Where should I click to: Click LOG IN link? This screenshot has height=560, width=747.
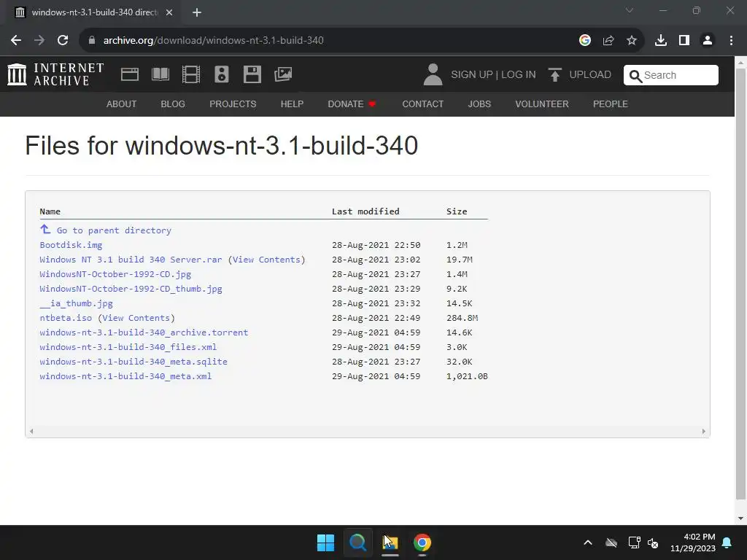pyautogui.click(x=519, y=75)
